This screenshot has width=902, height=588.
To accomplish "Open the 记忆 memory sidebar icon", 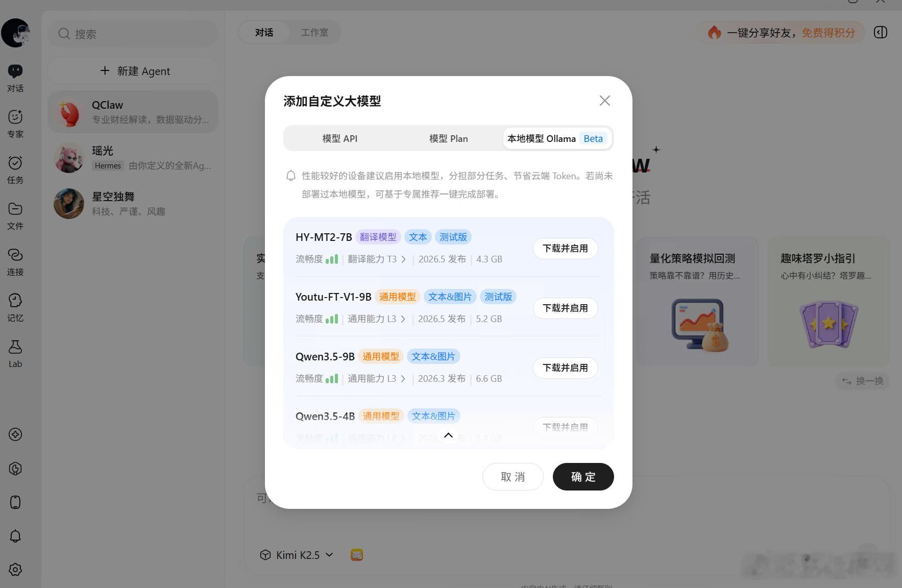I will (15, 308).
